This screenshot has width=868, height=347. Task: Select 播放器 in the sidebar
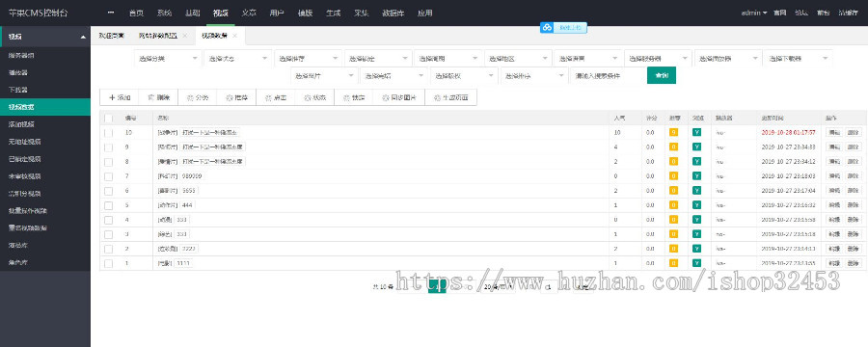coord(44,72)
